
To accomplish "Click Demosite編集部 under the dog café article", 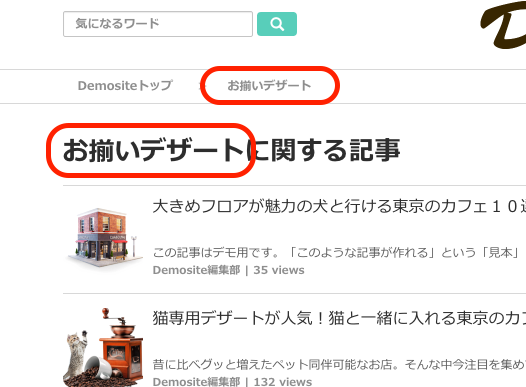I will coord(196,270).
